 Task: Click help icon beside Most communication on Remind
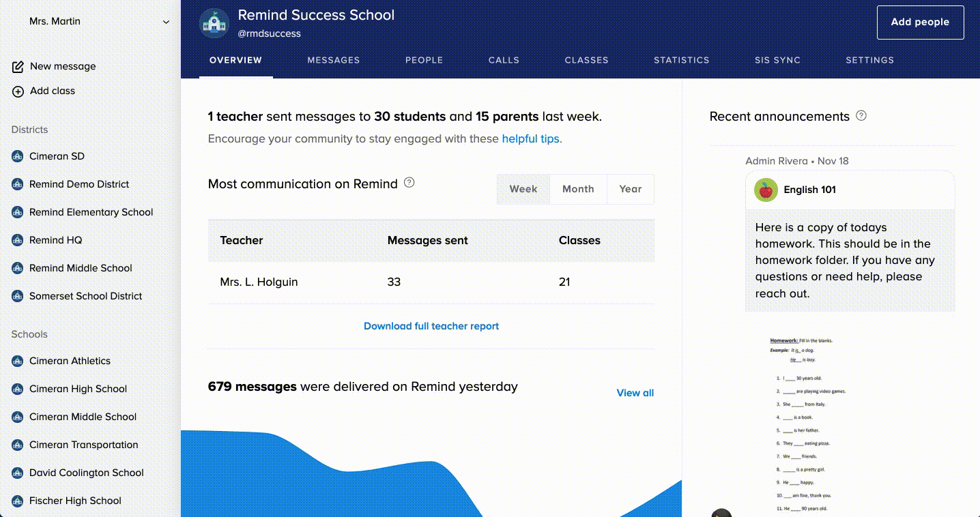[409, 183]
